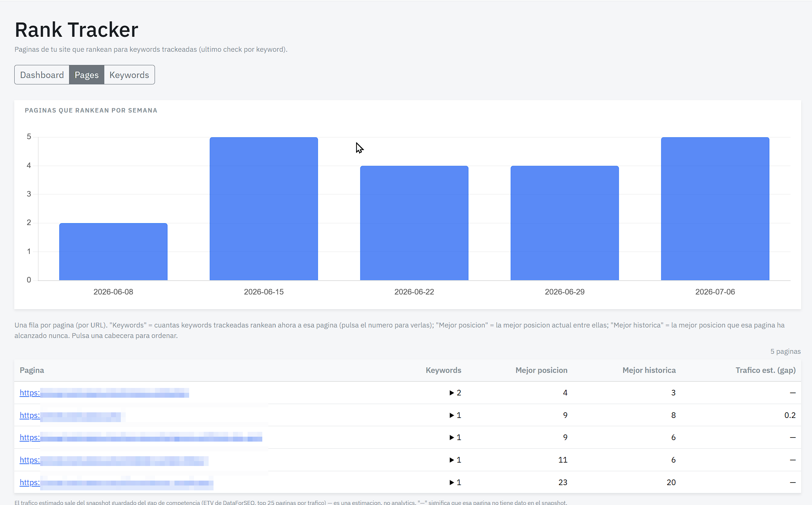The height and width of the screenshot is (505, 812).
Task: Open the Keywords tab
Action: pyautogui.click(x=129, y=75)
